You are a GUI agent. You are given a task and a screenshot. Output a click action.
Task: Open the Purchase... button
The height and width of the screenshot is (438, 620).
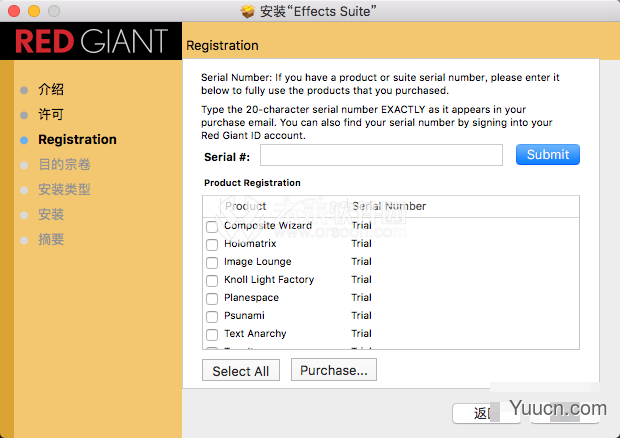tap(334, 370)
